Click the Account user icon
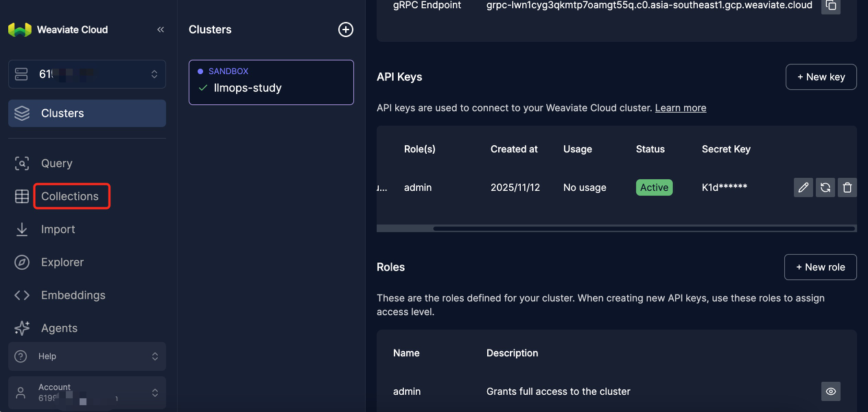Viewport: 868px width, 412px height. tap(21, 393)
